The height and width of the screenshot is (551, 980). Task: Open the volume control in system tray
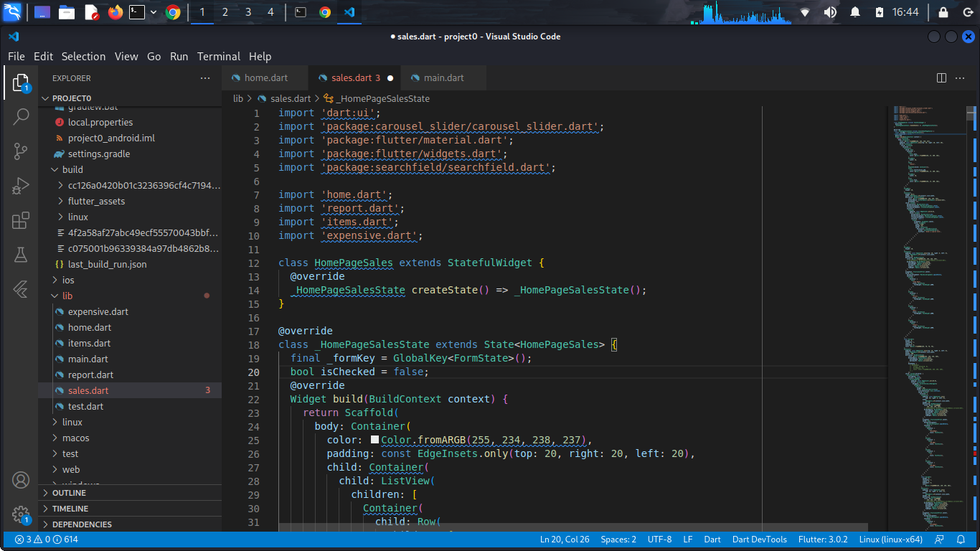point(830,12)
